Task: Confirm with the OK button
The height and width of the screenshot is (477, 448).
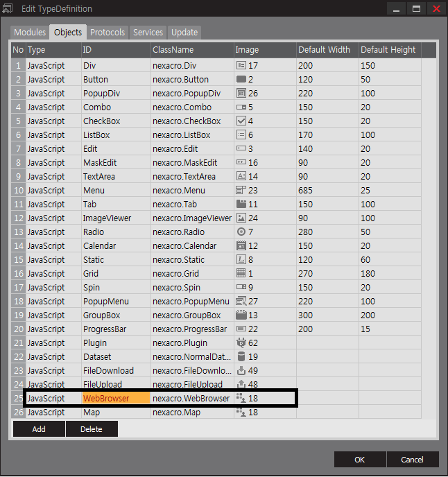Action: coord(359,460)
